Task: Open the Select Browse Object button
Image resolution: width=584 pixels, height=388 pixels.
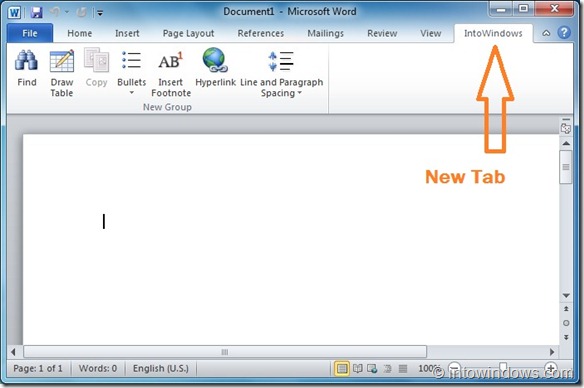Action: coord(566,323)
